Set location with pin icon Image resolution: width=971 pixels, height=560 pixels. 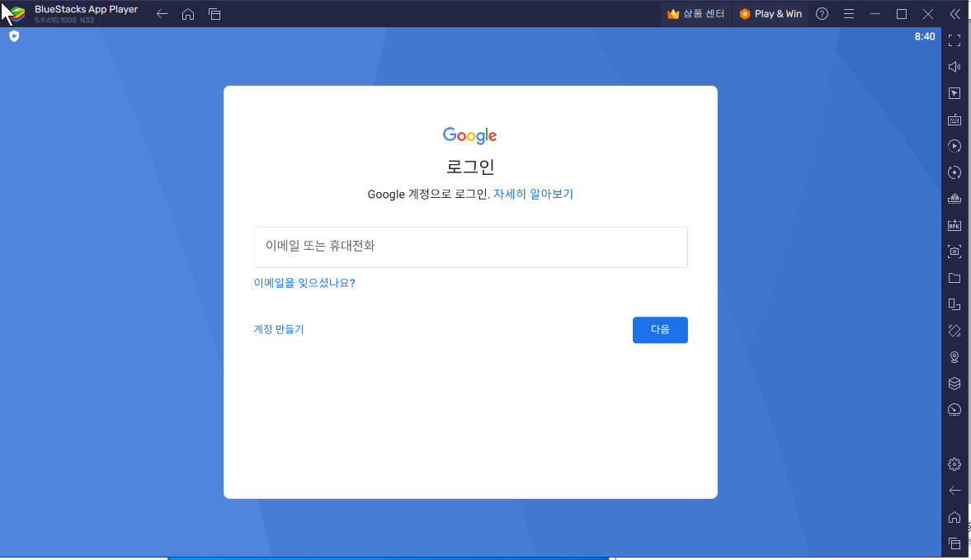pos(955,357)
